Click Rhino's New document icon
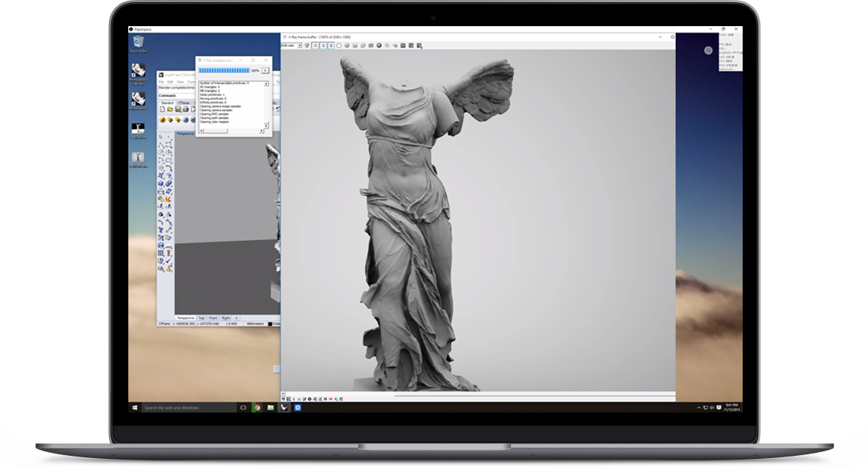 (163, 110)
